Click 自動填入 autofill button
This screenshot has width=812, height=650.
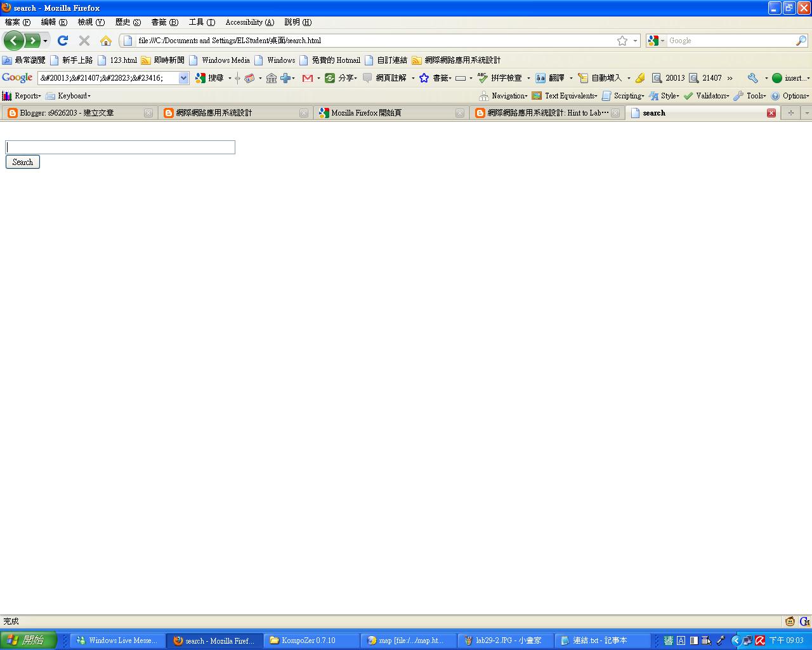[x=600, y=78]
